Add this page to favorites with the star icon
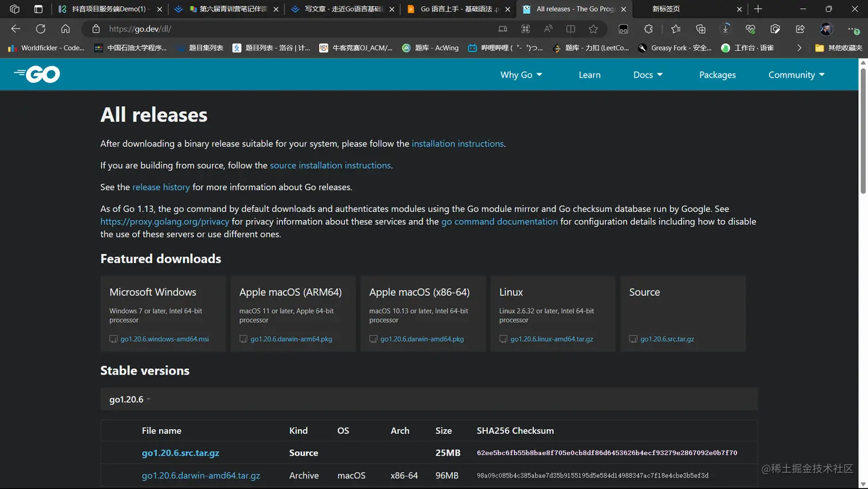This screenshot has height=489, width=868. pos(593,29)
